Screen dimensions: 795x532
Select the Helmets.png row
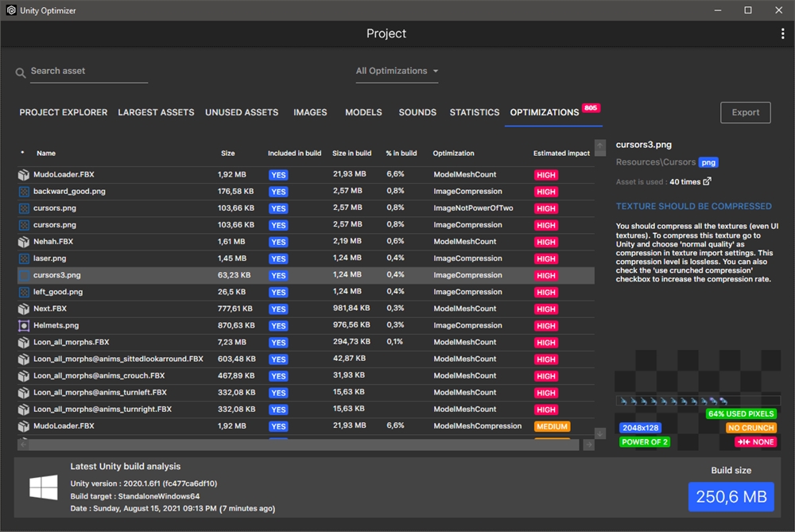click(306, 325)
